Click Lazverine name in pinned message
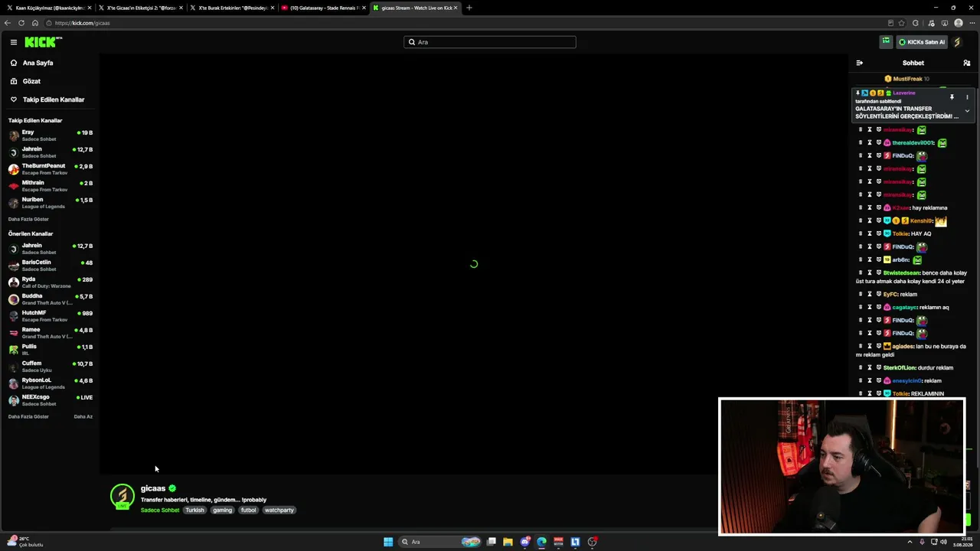This screenshot has height=551, width=980. (x=904, y=93)
